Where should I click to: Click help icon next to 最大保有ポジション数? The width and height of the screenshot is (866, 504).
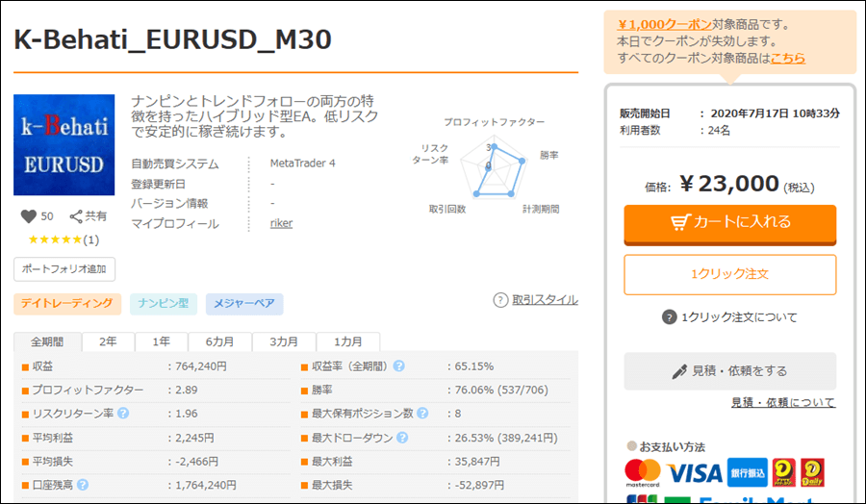pos(422,414)
